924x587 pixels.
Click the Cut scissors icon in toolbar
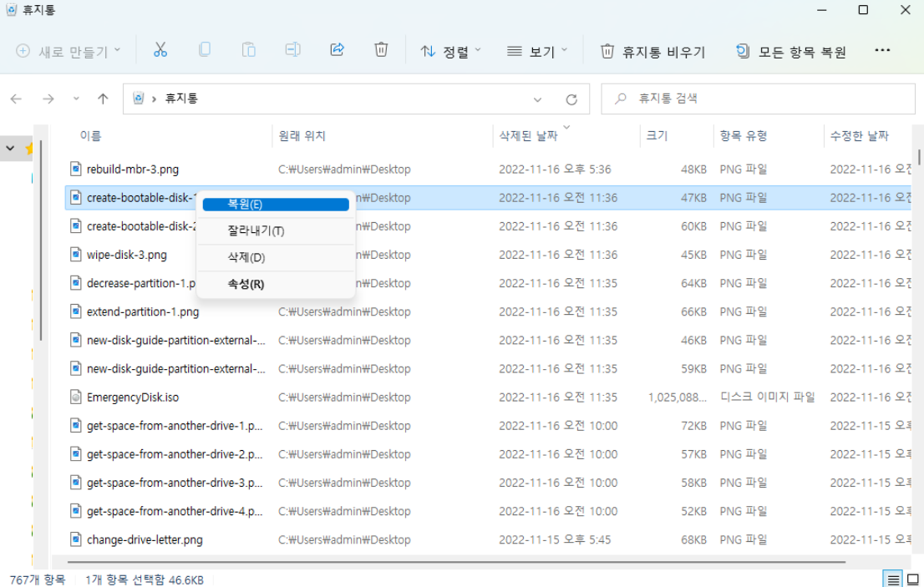tap(160, 50)
